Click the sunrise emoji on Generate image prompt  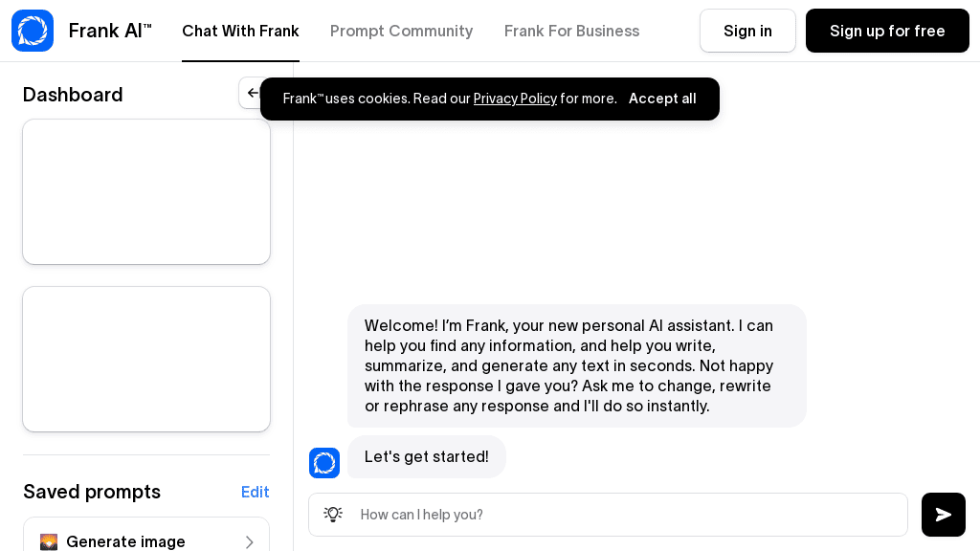pyautogui.click(x=49, y=542)
